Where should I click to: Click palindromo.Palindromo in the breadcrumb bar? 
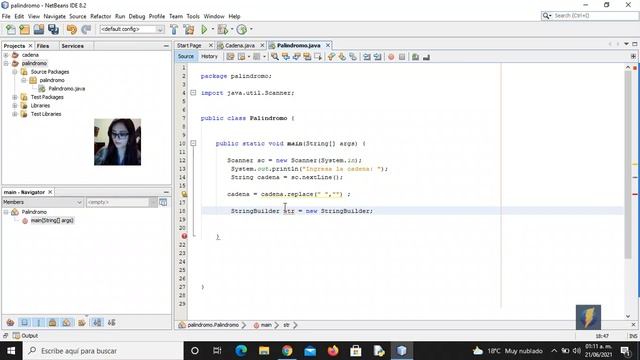click(x=213, y=325)
